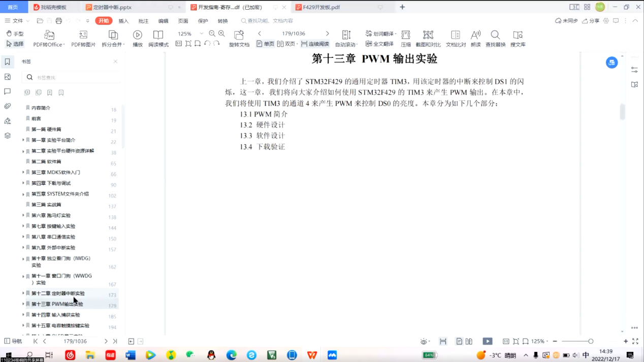This screenshot has width=644, height=362.
Task: Start the 朗读 read-aloud tool
Action: point(475,35)
